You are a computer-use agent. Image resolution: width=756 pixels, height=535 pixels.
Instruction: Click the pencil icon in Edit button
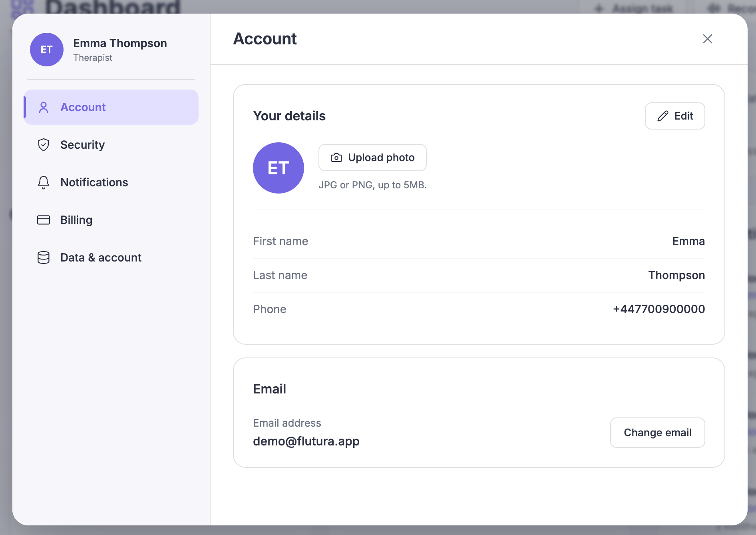tap(663, 116)
